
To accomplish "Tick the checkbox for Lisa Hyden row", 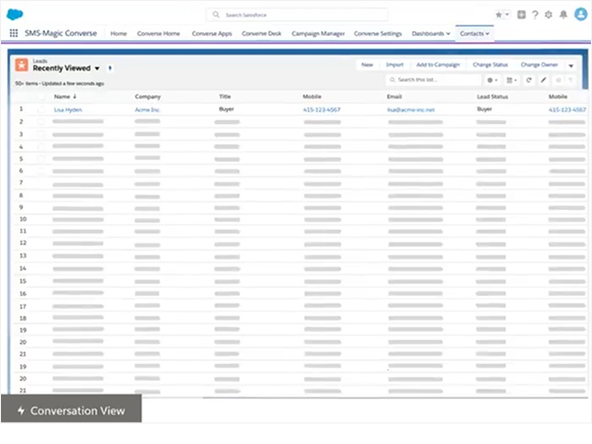I will (x=41, y=110).
